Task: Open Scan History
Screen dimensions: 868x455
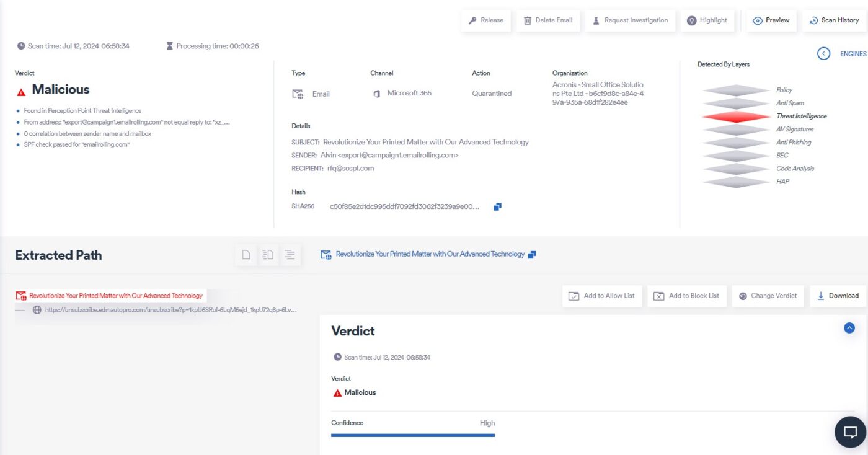Action: [835, 20]
